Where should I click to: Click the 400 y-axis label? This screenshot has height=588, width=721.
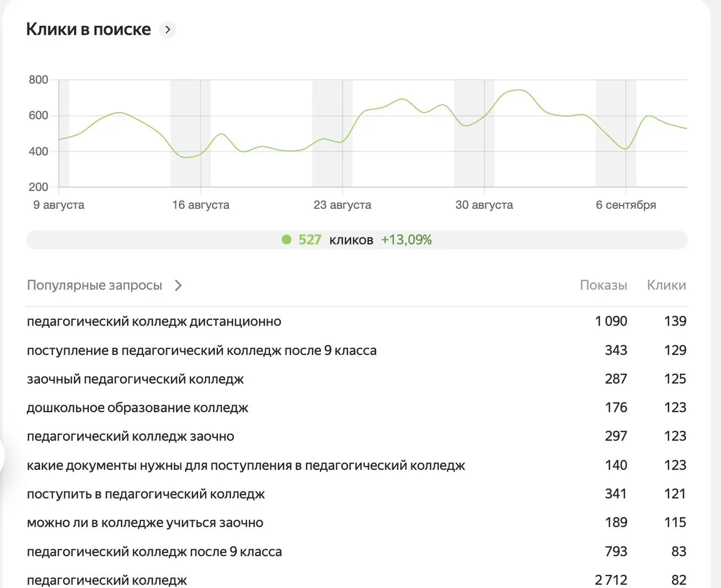coord(38,152)
